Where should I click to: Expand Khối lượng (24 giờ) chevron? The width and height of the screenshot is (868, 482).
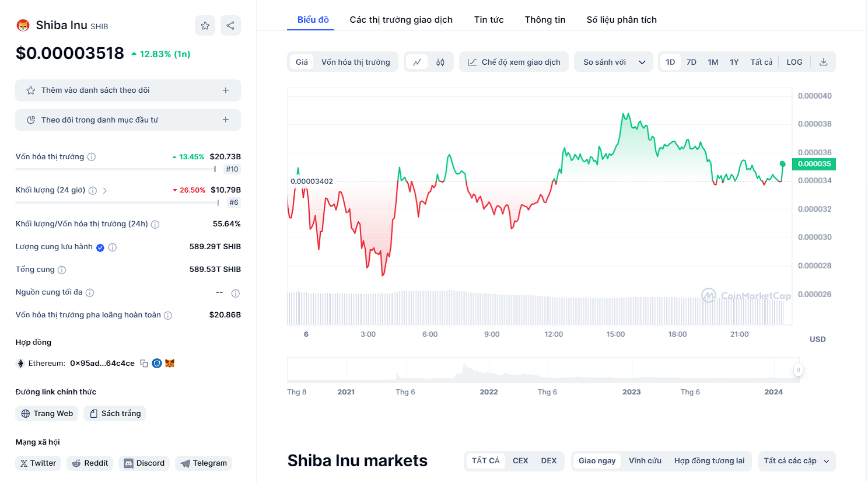pyautogui.click(x=105, y=190)
